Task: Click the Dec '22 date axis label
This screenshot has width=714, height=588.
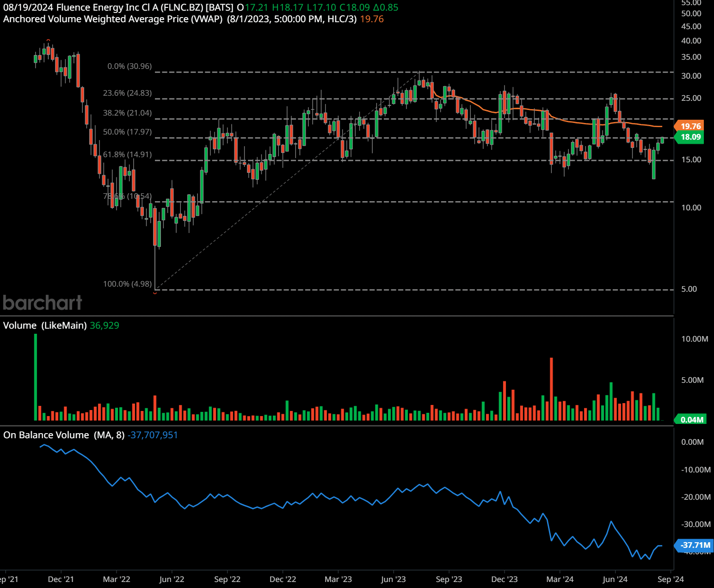Action: (x=283, y=579)
